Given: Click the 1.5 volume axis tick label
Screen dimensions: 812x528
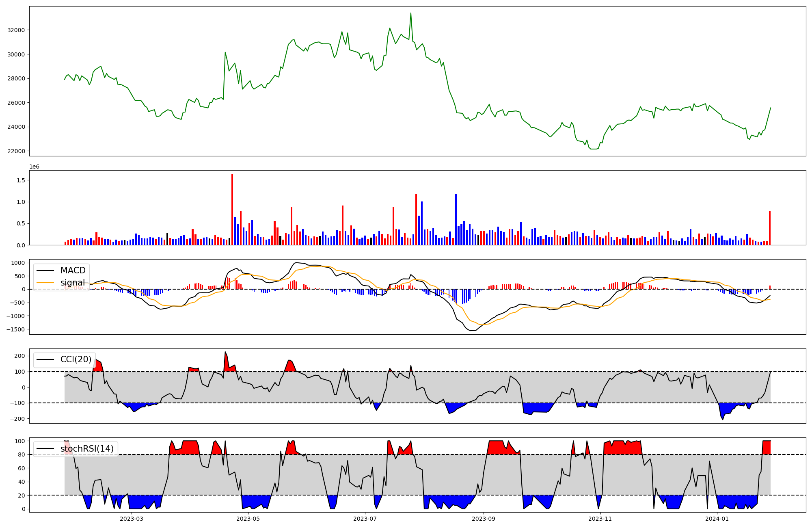Looking at the screenshot, I should pyautogui.click(x=21, y=180).
